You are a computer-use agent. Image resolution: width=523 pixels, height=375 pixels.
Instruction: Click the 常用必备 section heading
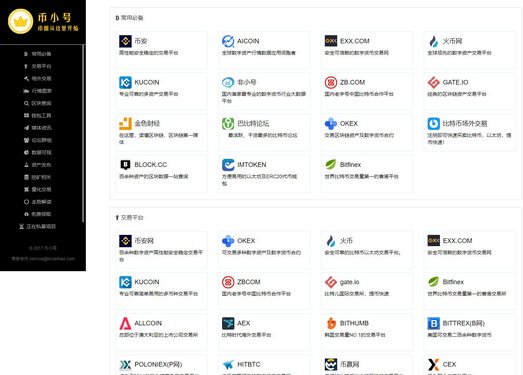click(129, 18)
